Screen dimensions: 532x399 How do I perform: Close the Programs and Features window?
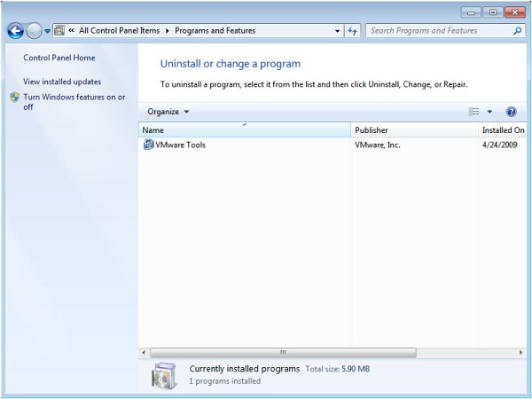(x=514, y=12)
